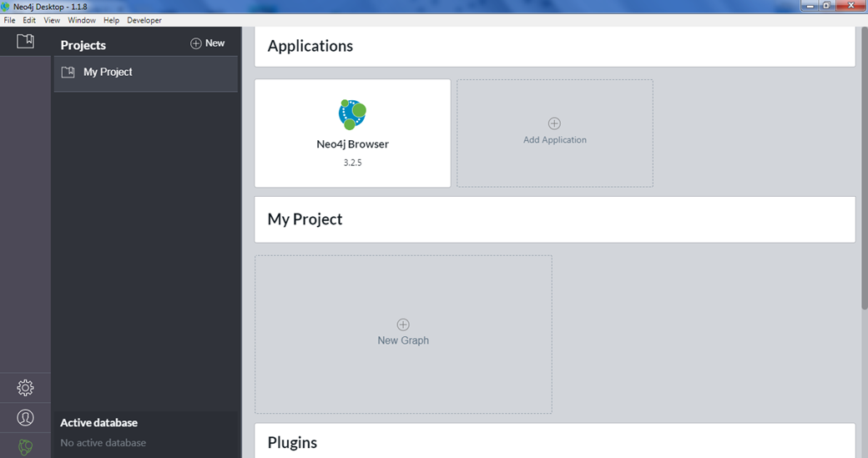Viewport: 868px width, 458px height.
Task: Close the Neo4j Desktop window
Action: pos(851,6)
